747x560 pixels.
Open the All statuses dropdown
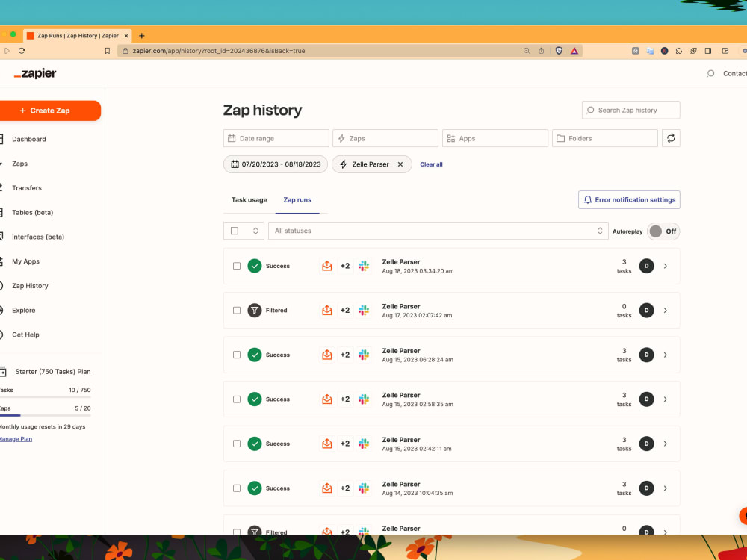(x=438, y=231)
